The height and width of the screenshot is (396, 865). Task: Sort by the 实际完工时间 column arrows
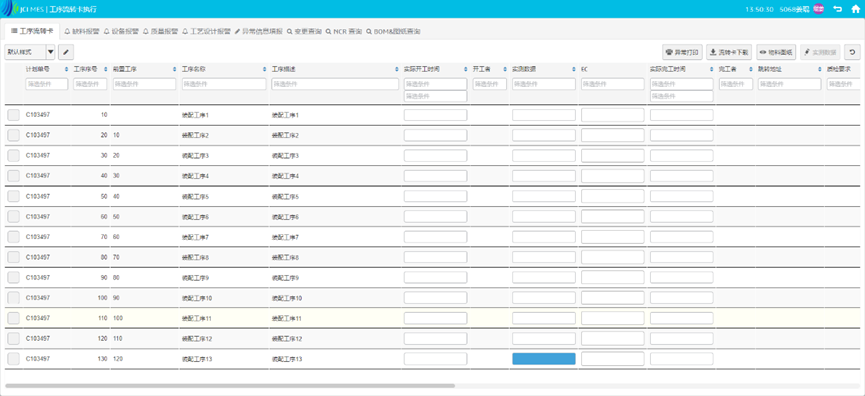pyautogui.click(x=712, y=69)
